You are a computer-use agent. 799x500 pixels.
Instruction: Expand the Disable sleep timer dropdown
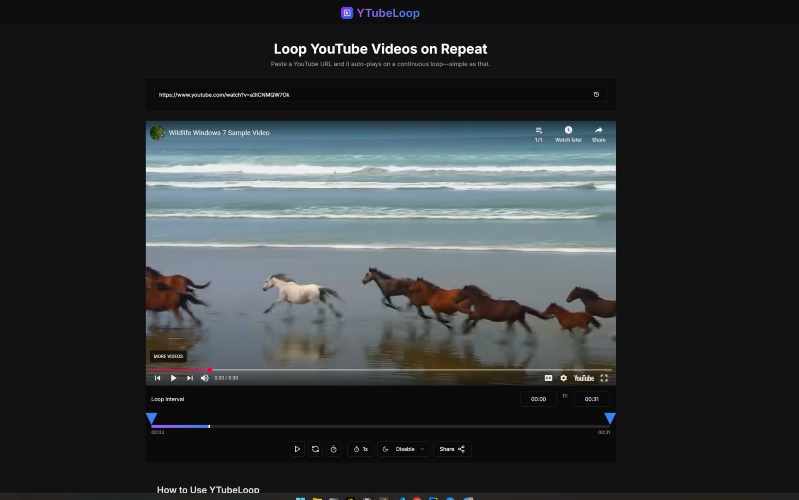(404, 449)
